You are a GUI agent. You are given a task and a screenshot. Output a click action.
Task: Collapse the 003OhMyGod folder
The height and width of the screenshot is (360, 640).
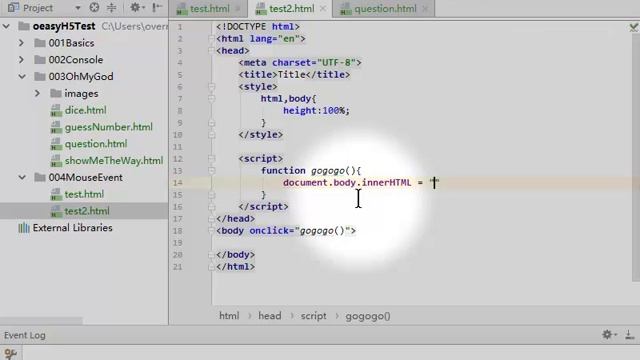click(22, 76)
